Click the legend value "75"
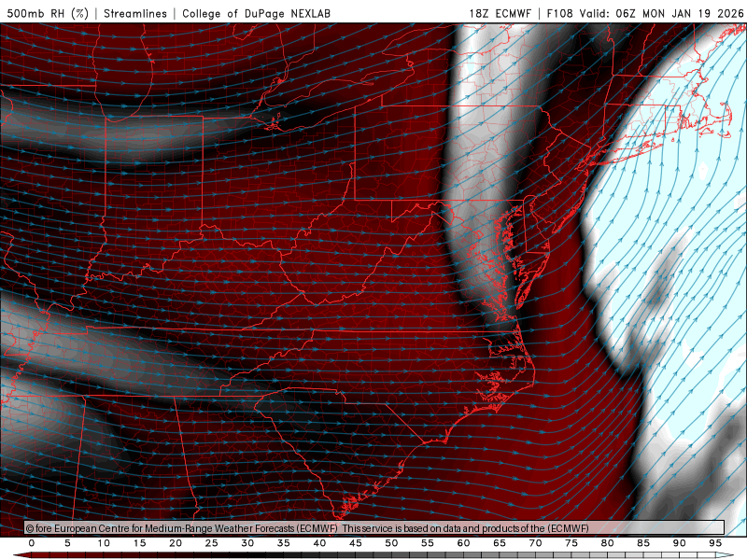Image resolution: width=747 pixels, height=560 pixels. coord(571,543)
